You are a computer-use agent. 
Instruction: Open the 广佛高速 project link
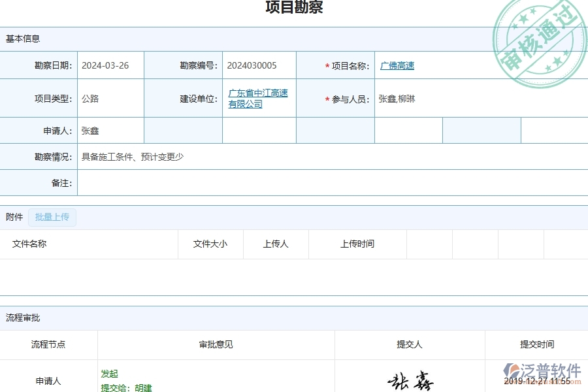tap(397, 65)
